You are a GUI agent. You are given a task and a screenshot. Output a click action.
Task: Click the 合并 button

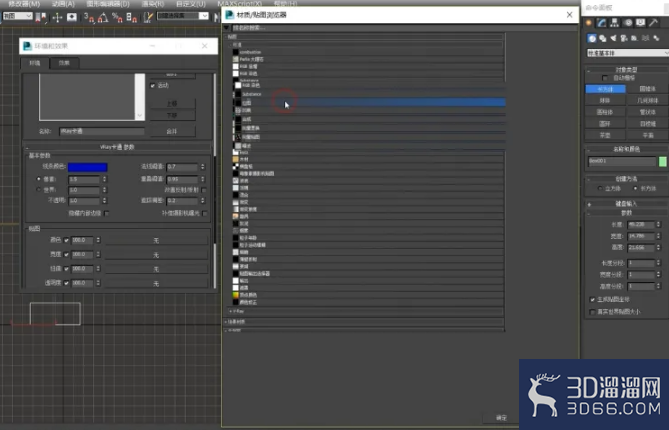[x=172, y=131]
